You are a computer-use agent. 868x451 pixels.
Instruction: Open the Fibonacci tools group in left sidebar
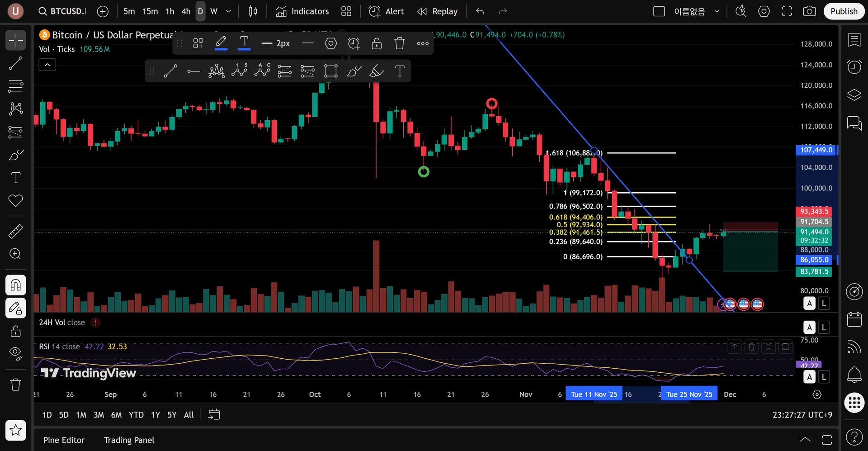coord(16,86)
